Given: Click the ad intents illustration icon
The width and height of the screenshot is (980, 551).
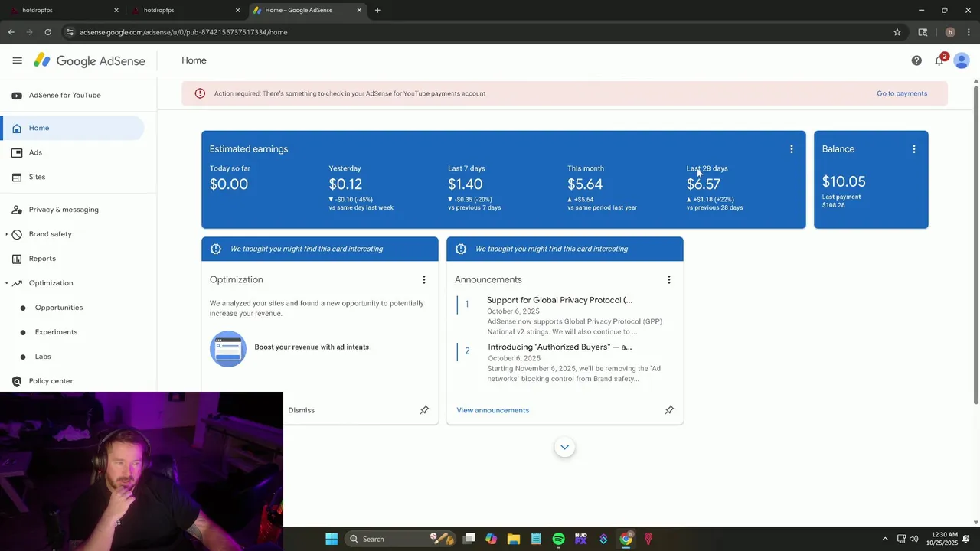Looking at the screenshot, I should tap(227, 349).
